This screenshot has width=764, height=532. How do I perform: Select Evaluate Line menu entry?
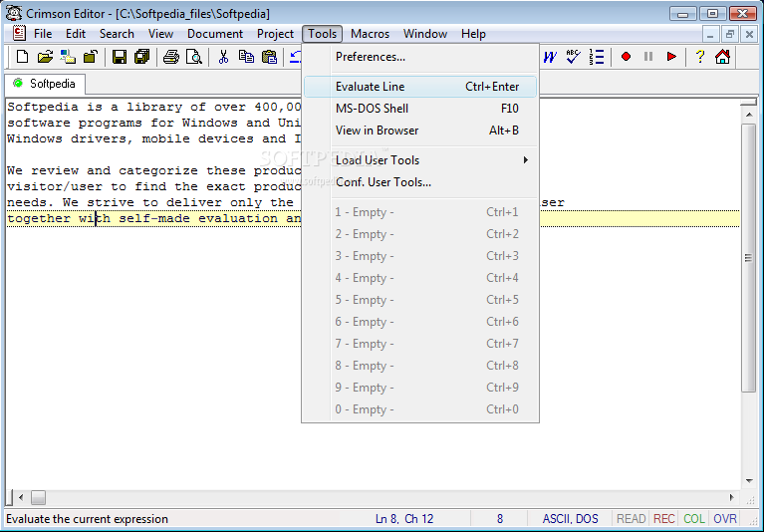pyautogui.click(x=420, y=87)
